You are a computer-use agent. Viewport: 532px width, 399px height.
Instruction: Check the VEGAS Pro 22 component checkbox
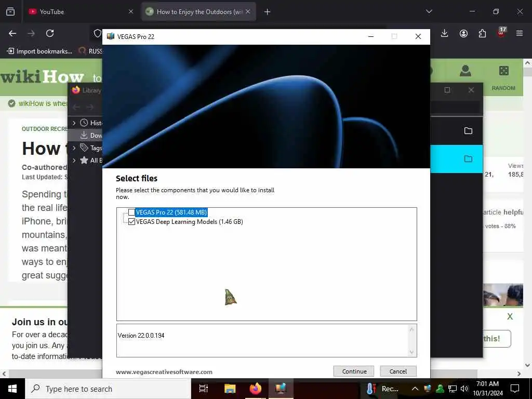131,212
